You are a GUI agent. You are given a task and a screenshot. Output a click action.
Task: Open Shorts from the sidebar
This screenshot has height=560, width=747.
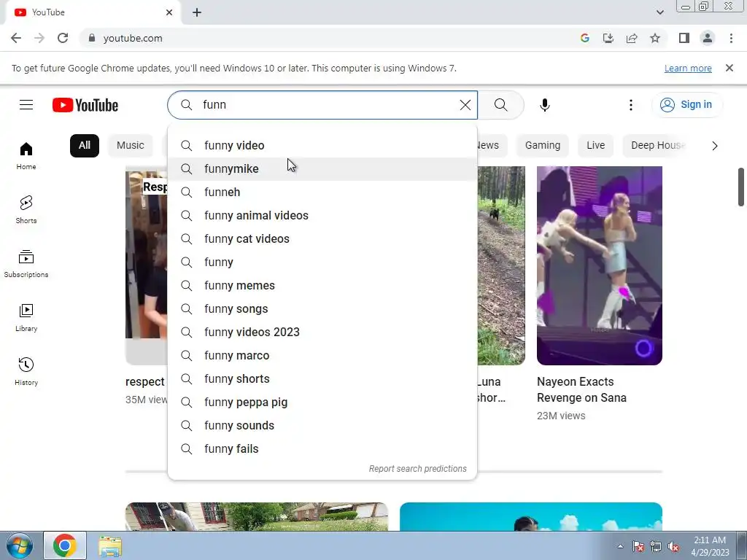(26, 210)
